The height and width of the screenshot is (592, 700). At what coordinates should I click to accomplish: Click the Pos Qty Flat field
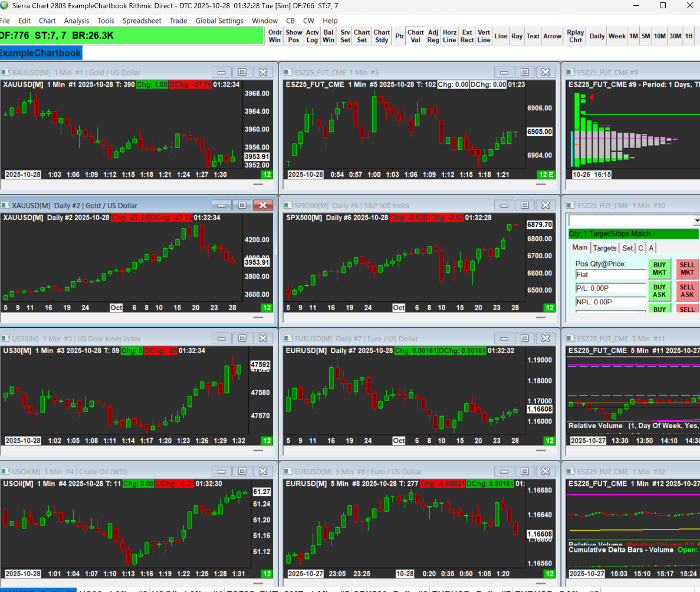pos(610,275)
